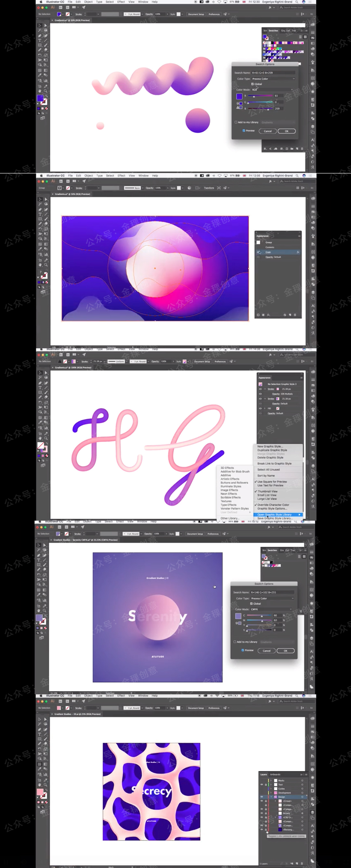This screenshot has width=351, height=868.
Task: Enable Add to my Library in CMYK swatch dialog
Action: coord(235,642)
